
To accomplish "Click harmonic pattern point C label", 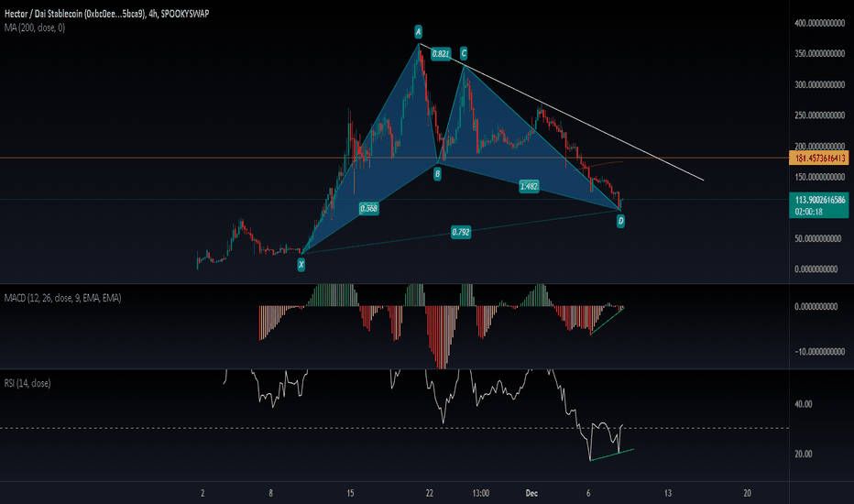I will point(464,53).
